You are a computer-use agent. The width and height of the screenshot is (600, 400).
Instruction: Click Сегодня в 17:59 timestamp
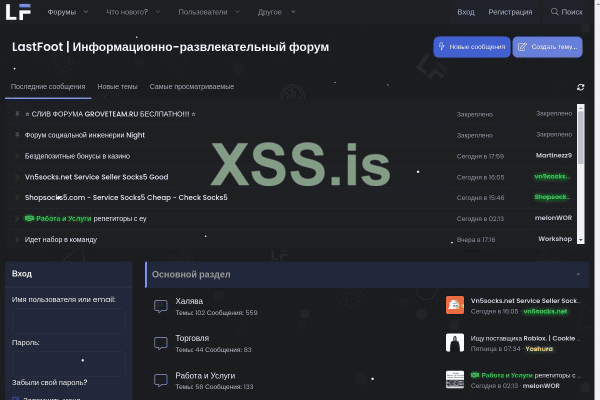[480, 156]
